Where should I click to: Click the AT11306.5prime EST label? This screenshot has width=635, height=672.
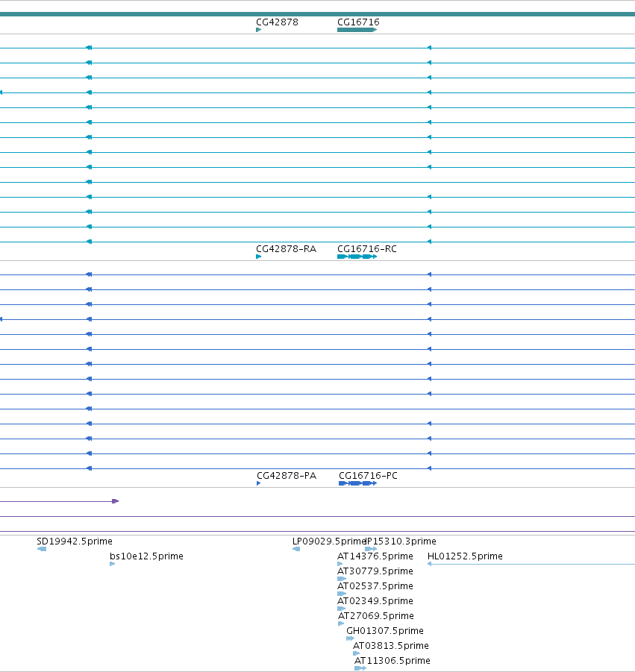[392, 660]
